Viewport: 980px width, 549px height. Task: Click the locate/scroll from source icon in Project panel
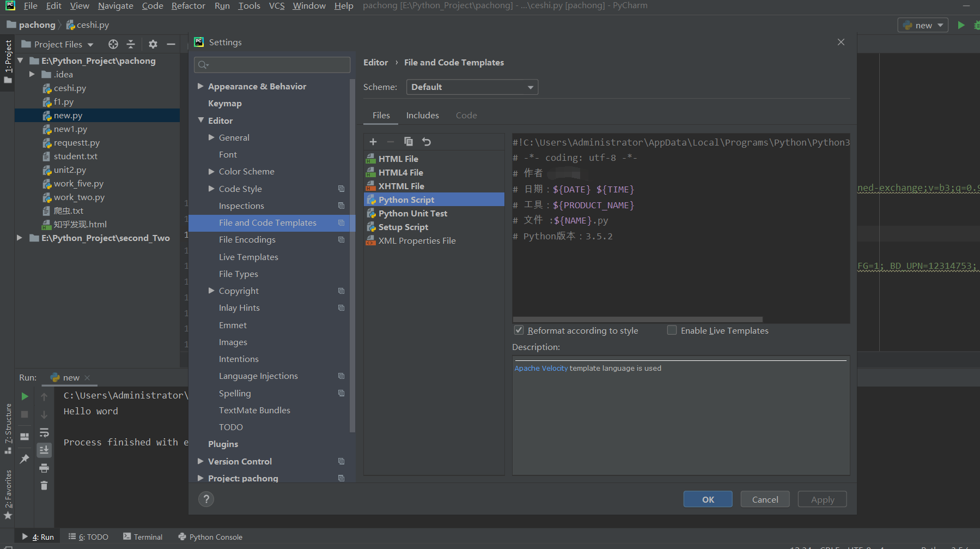[x=113, y=44]
